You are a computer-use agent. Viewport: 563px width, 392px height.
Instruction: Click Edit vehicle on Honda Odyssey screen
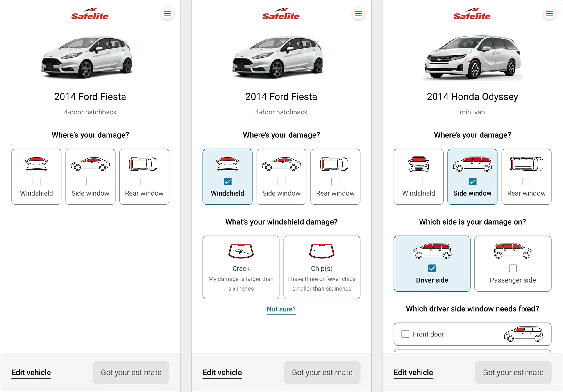[x=413, y=372]
